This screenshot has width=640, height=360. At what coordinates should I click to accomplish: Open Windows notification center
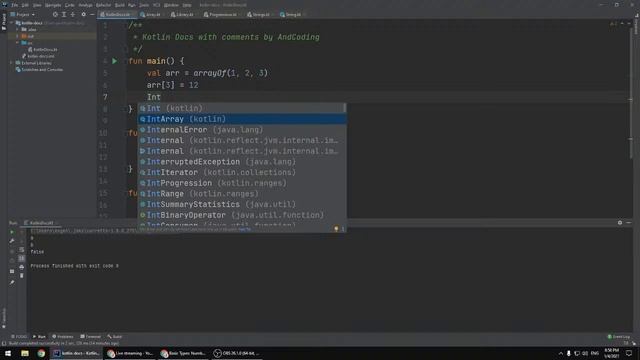coord(629,353)
